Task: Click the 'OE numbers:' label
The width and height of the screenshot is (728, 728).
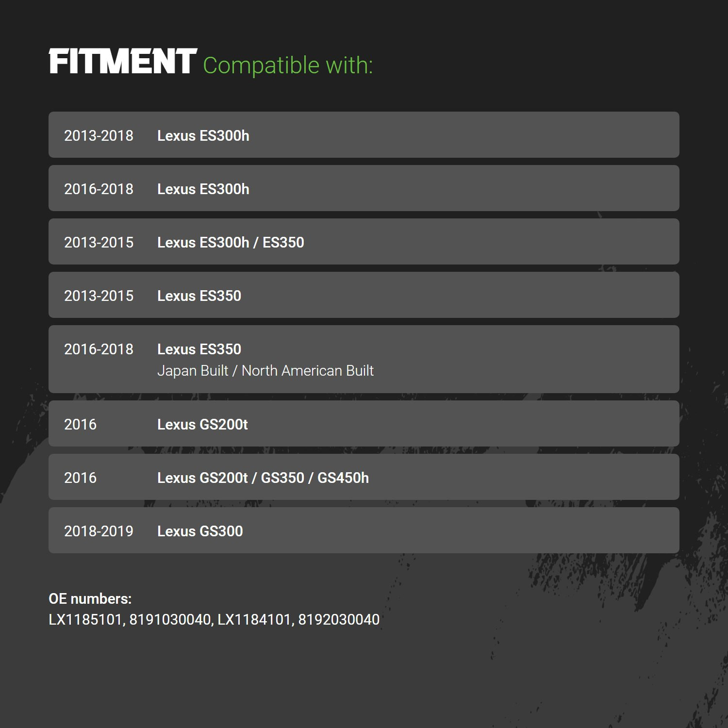Action: (x=90, y=599)
